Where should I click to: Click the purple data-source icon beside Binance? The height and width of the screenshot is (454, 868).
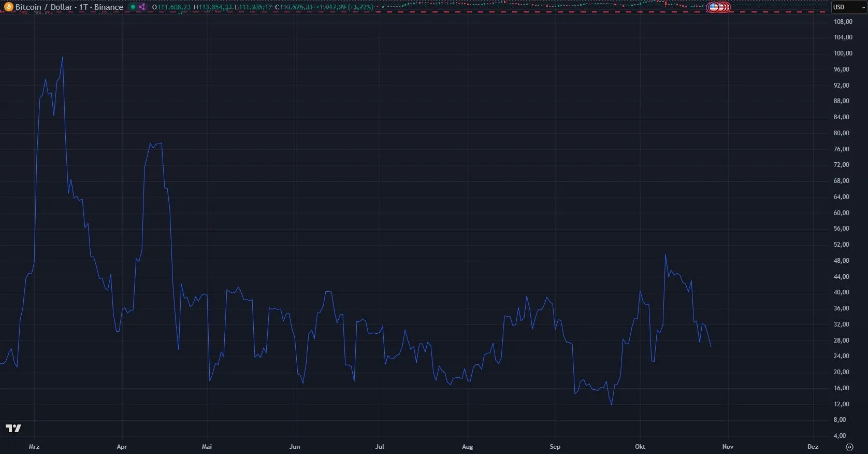point(142,7)
